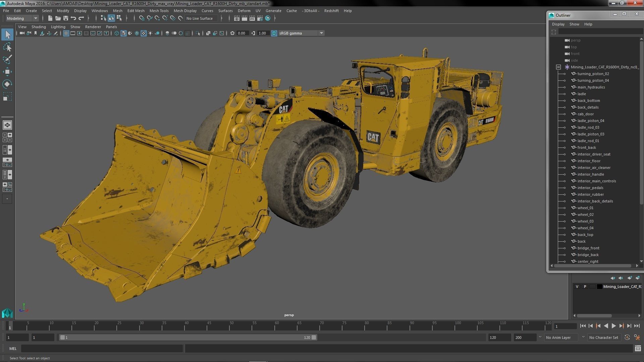Toggle use all lights icon
This screenshot has width=644, height=362.
[x=150, y=33]
